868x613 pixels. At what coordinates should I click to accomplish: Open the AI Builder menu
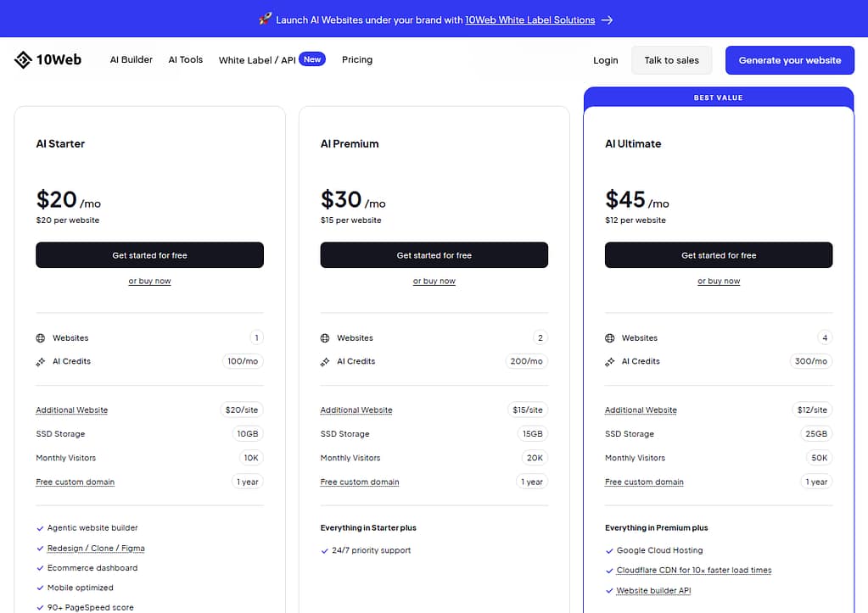pos(132,59)
